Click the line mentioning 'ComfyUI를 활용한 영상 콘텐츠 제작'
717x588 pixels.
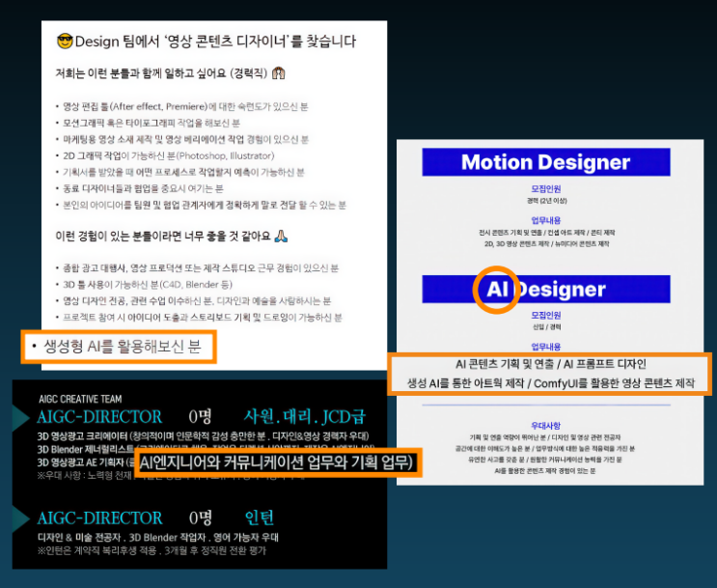click(x=551, y=383)
